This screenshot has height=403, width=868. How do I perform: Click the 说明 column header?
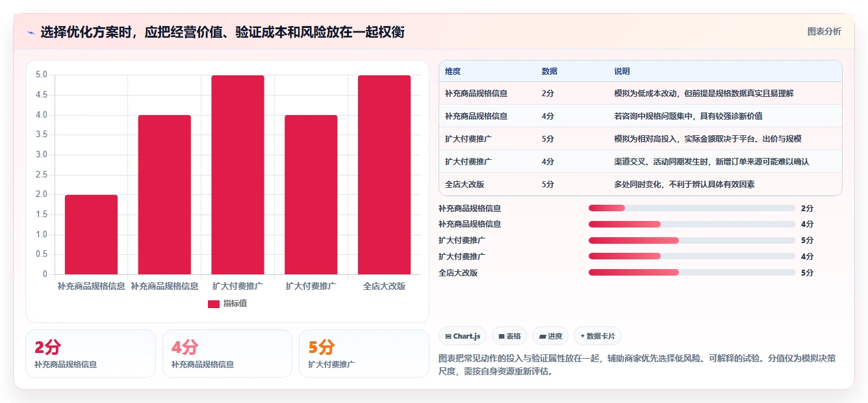coord(622,71)
